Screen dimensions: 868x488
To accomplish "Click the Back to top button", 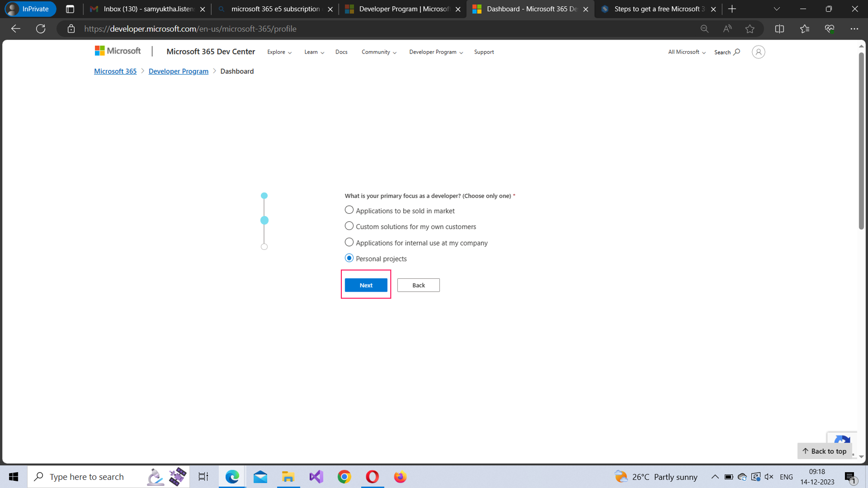I will 825,451.
